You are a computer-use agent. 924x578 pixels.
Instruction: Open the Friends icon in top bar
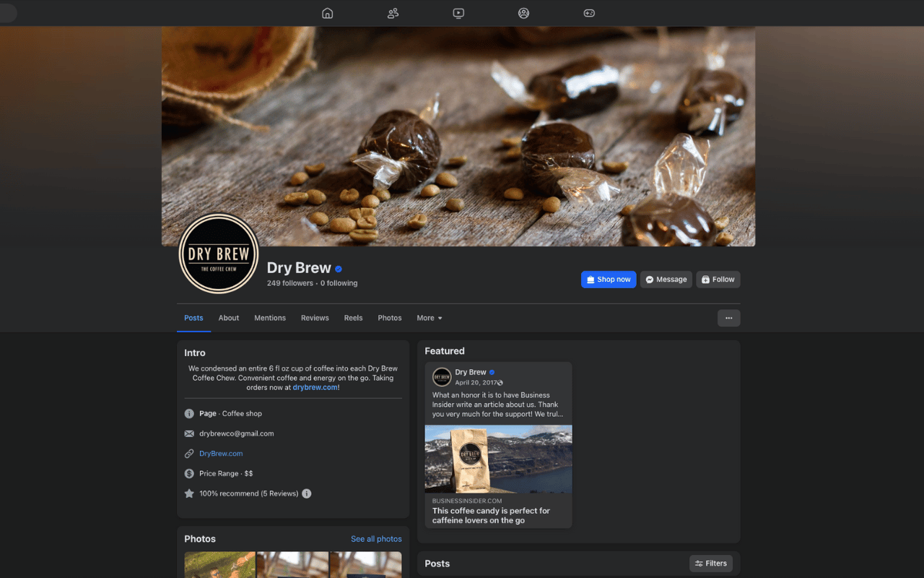[393, 13]
